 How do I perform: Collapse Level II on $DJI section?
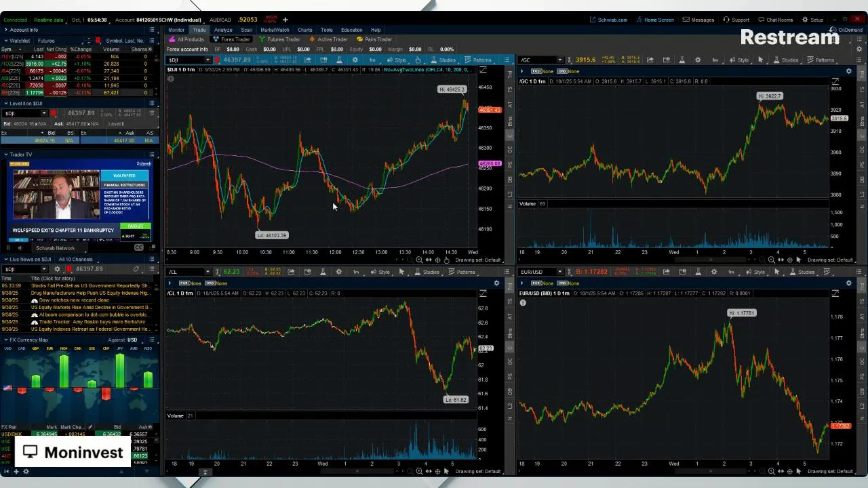[x=5, y=104]
